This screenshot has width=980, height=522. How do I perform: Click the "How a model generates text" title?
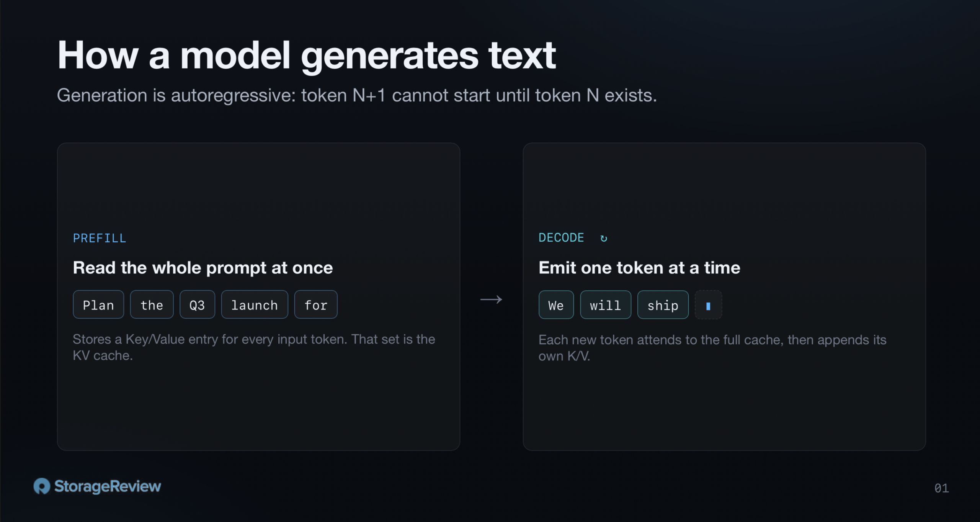(307, 56)
